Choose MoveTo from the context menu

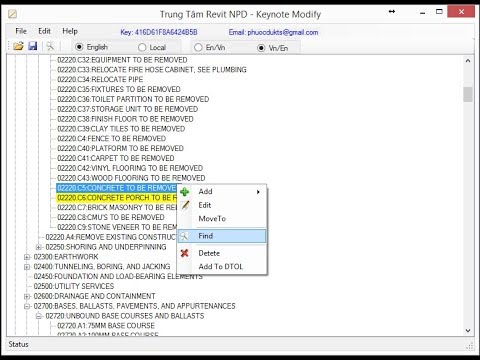point(212,219)
